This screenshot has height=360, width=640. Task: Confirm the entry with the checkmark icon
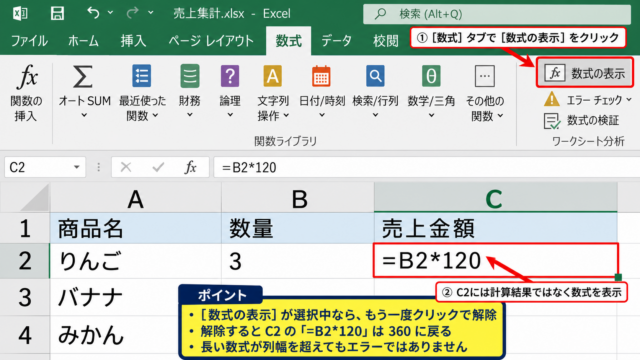[158, 167]
